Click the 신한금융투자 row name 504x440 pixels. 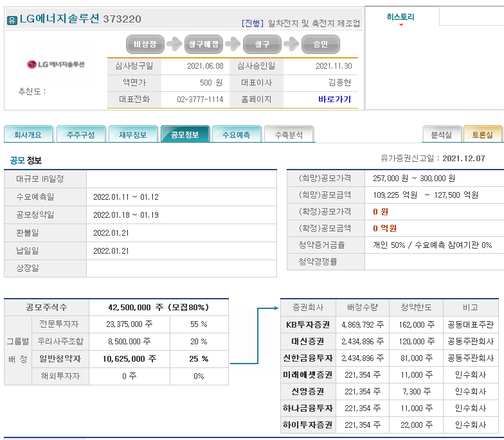coord(308,358)
